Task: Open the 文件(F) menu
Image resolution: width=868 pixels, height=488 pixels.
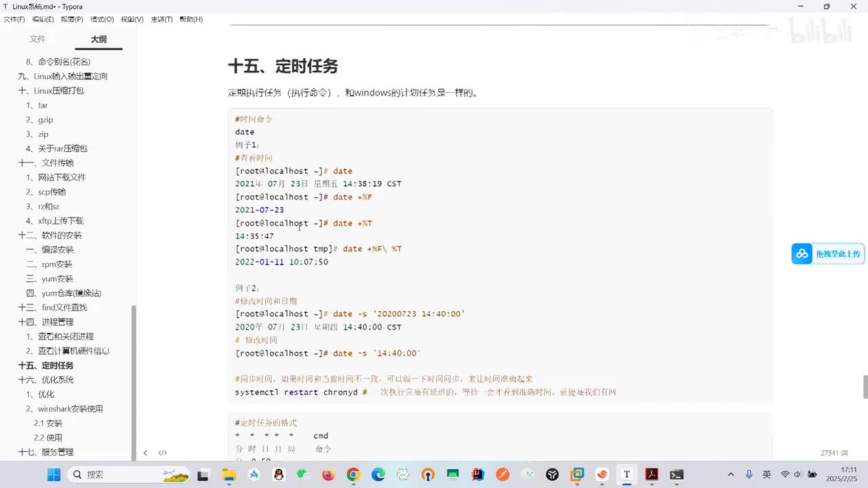Action: tap(14, 19)
